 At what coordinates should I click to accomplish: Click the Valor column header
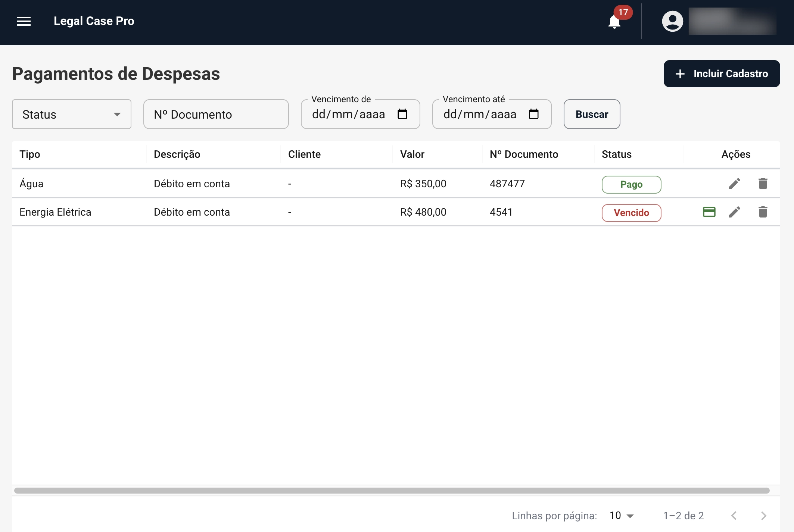[x=412, y=154]
